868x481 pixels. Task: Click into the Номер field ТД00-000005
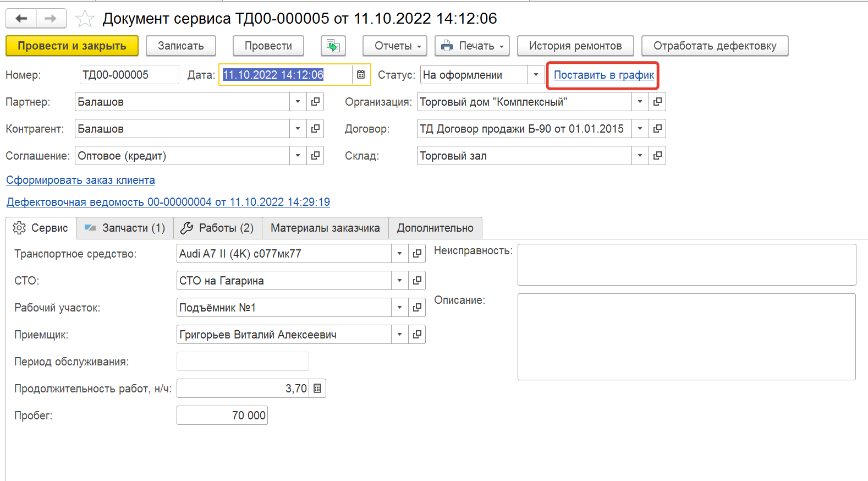(129, 75)
